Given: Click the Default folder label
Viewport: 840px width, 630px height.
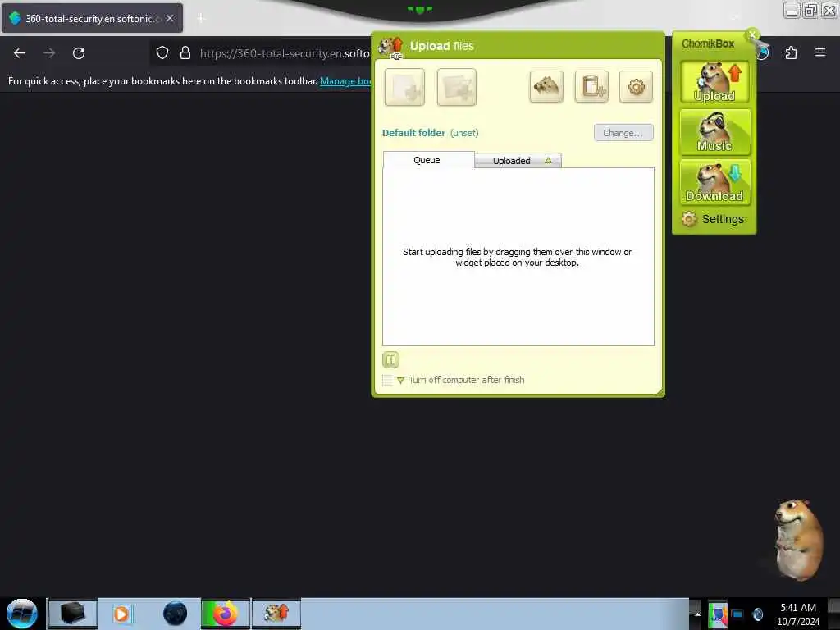Looking at the screenshot, I should [x=413, y=133].
